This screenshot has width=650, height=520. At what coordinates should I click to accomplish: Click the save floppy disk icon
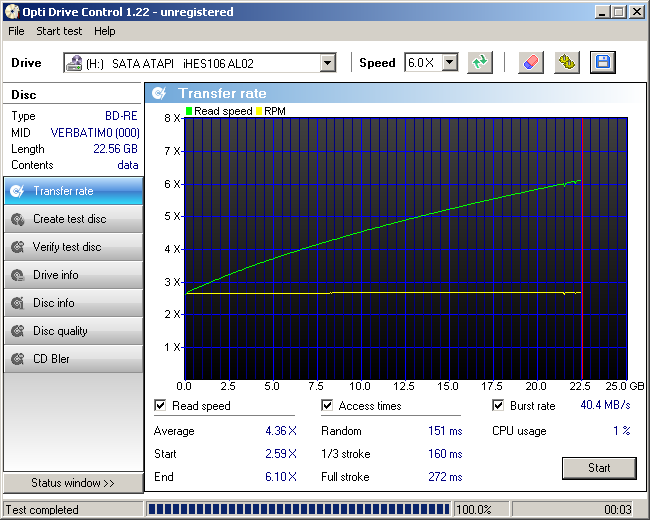(x=603, y=63)
